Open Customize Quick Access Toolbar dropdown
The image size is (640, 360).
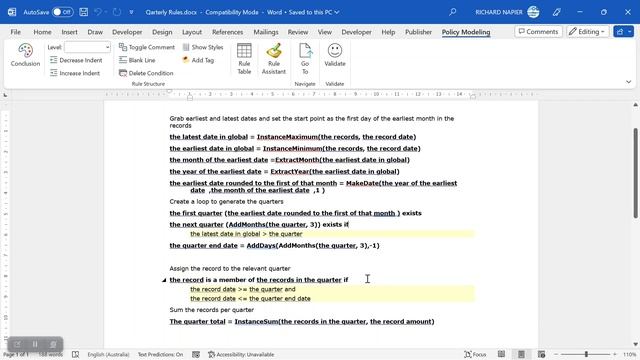tap(131, 12)
